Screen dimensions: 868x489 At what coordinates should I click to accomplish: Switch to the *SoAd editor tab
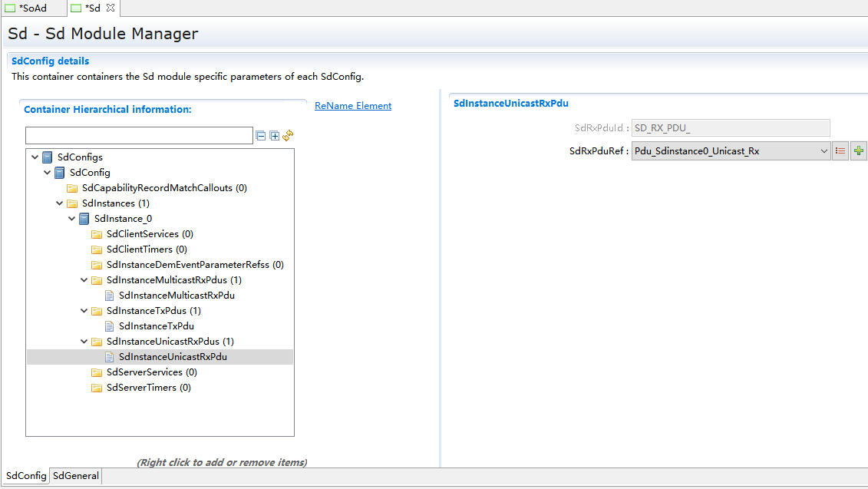pos(32,8)
